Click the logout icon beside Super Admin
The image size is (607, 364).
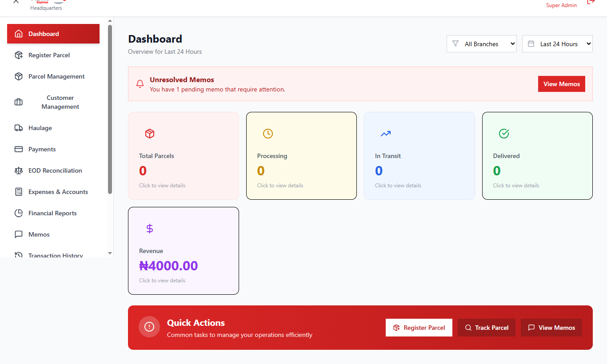point(591,2)
